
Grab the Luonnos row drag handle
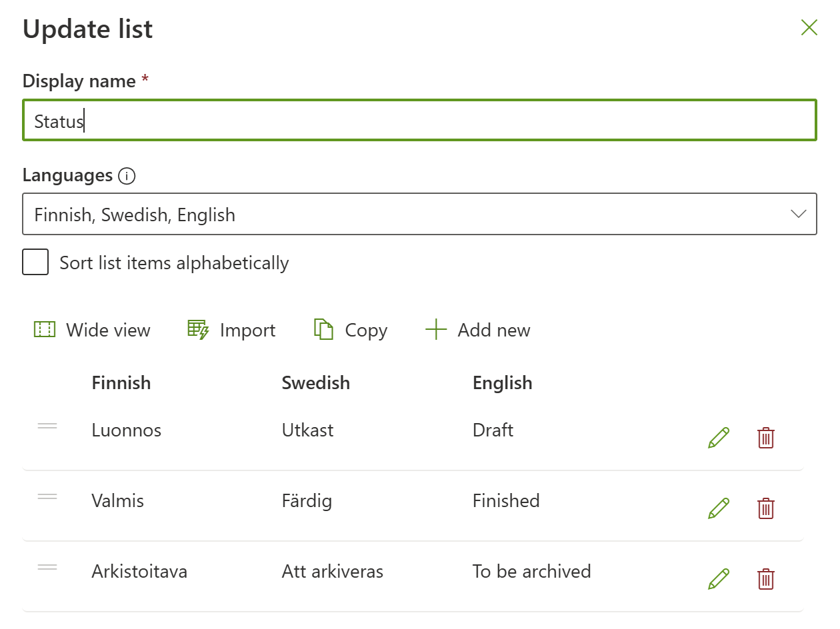tap(47, 426)
